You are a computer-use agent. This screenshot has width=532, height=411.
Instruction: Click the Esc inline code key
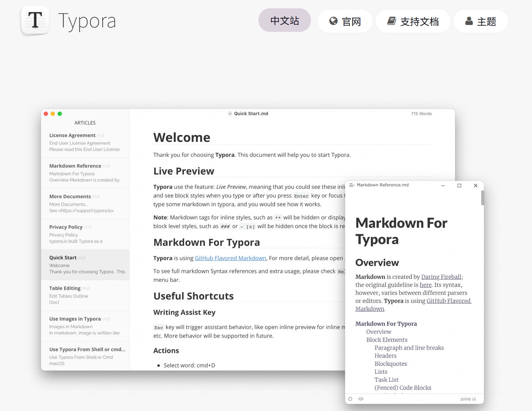(159, 327)
